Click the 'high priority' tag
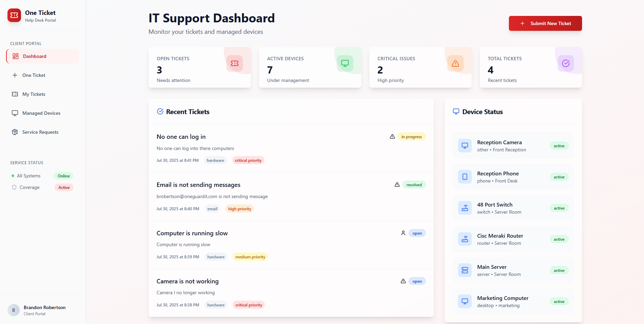This screenshot has height=324, width=644. [240, 209]
